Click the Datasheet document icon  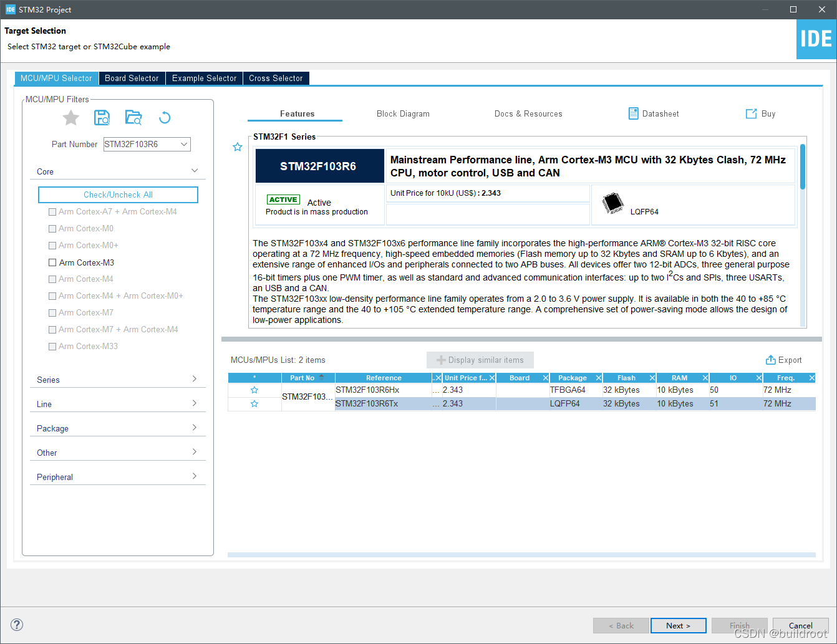click(x=633, y=113)
